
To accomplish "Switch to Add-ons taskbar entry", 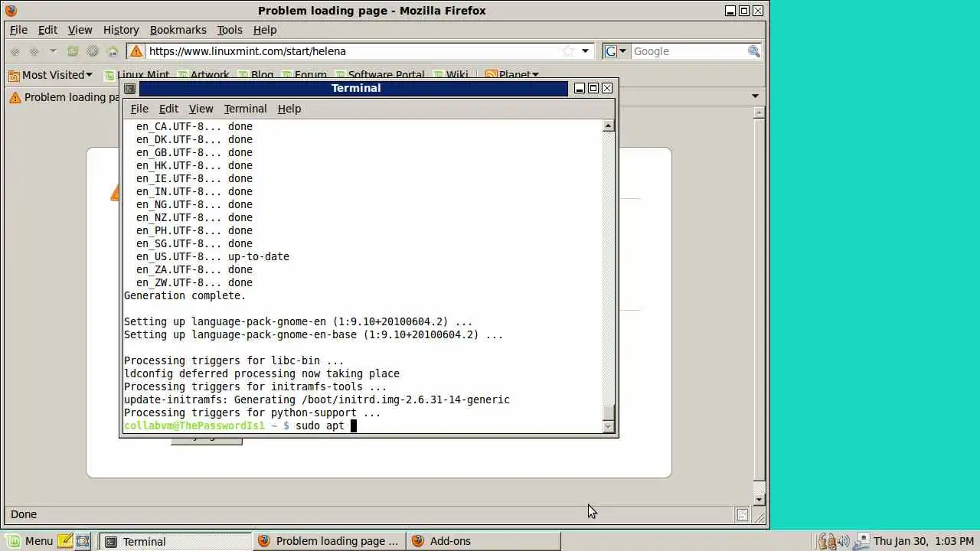I will click(484, 541).
